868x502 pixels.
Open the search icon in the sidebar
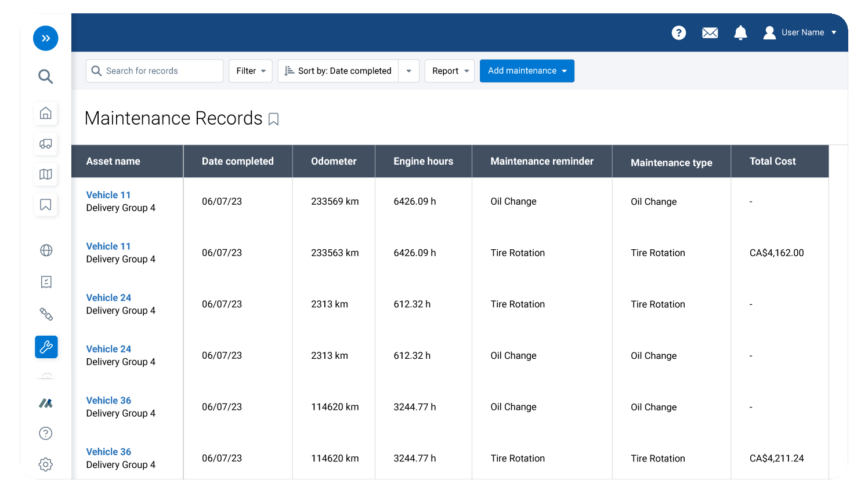[45, 76]
